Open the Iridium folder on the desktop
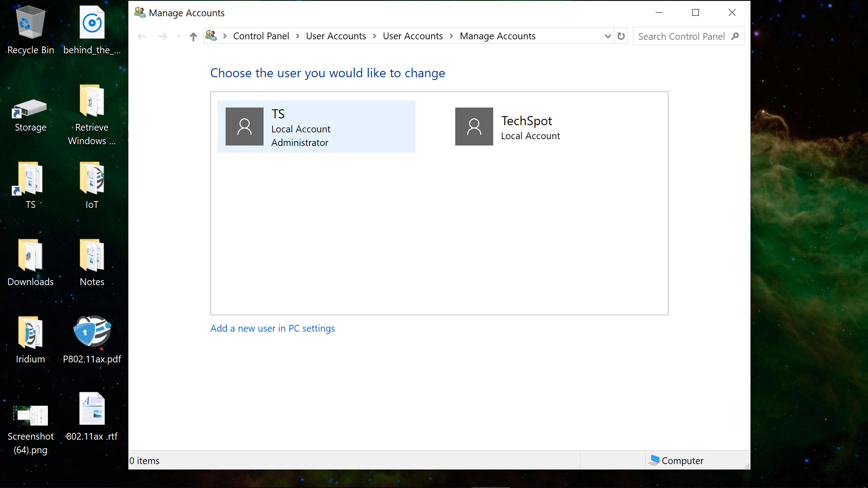Screen dimensions: 868x488 coord(30,332)
